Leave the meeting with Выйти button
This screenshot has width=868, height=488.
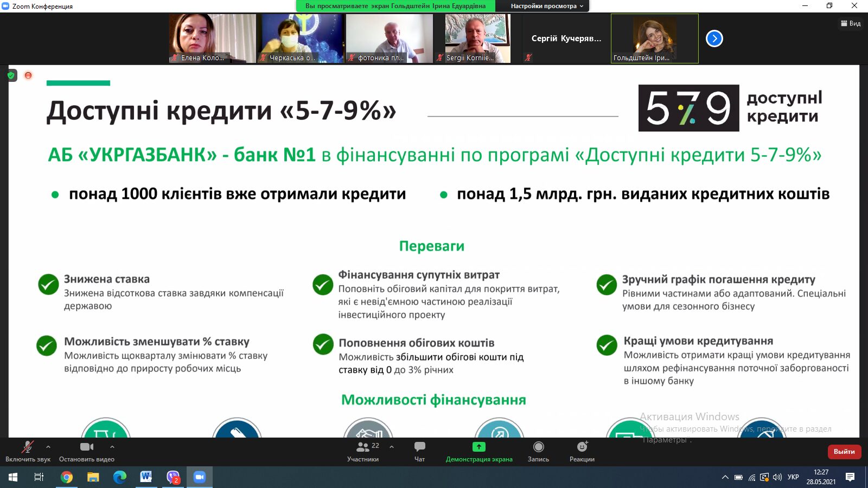tap(844, 452)
